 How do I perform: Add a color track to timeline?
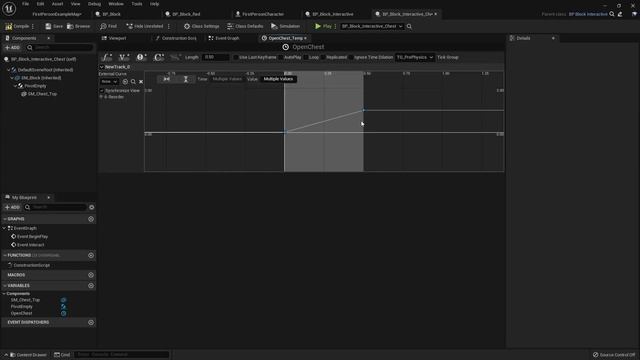click(x=158, y=57)
